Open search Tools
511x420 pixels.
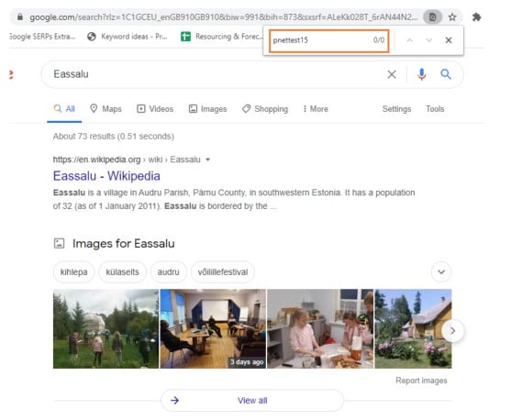tap(435, 109)
